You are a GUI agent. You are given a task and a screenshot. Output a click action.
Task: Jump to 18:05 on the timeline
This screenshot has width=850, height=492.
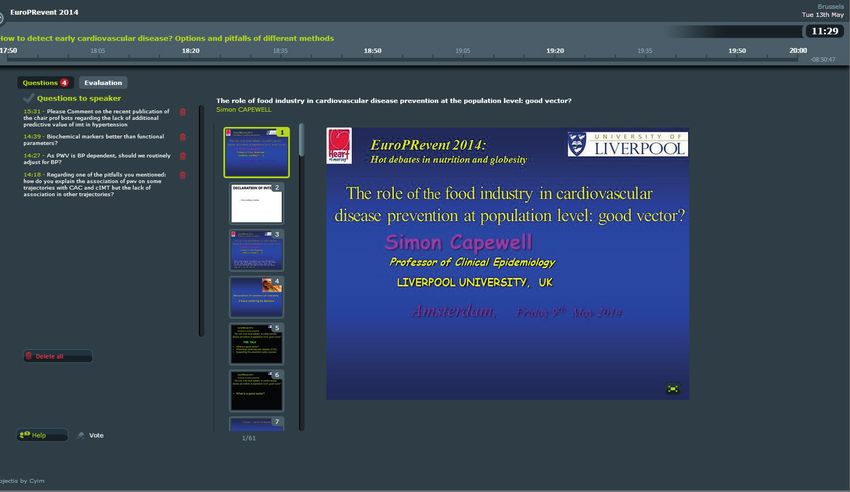[x=98, y=51]
